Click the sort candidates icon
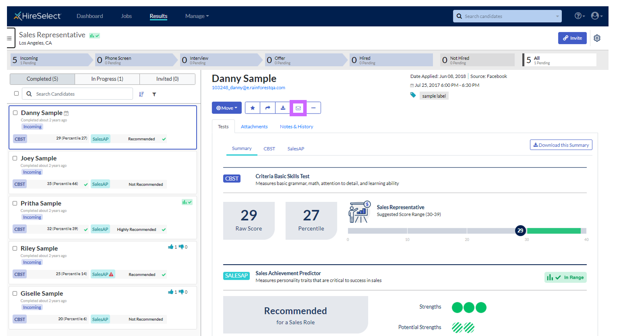 (142, 94)
